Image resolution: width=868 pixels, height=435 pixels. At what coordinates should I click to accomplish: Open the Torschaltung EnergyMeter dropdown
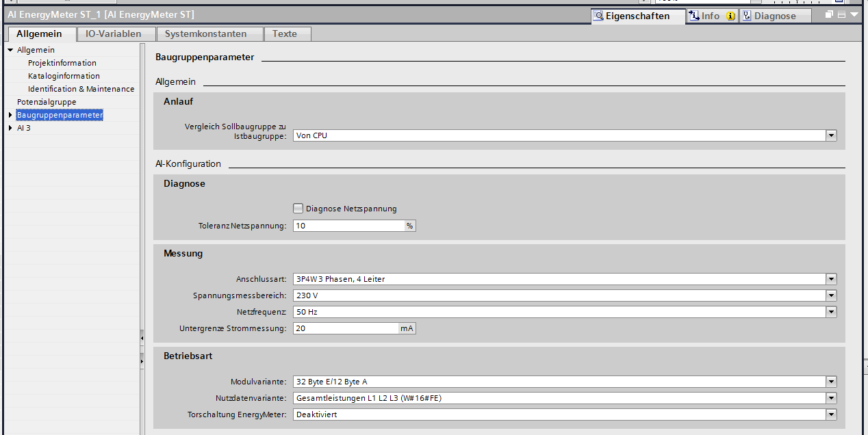pos(831,414)
